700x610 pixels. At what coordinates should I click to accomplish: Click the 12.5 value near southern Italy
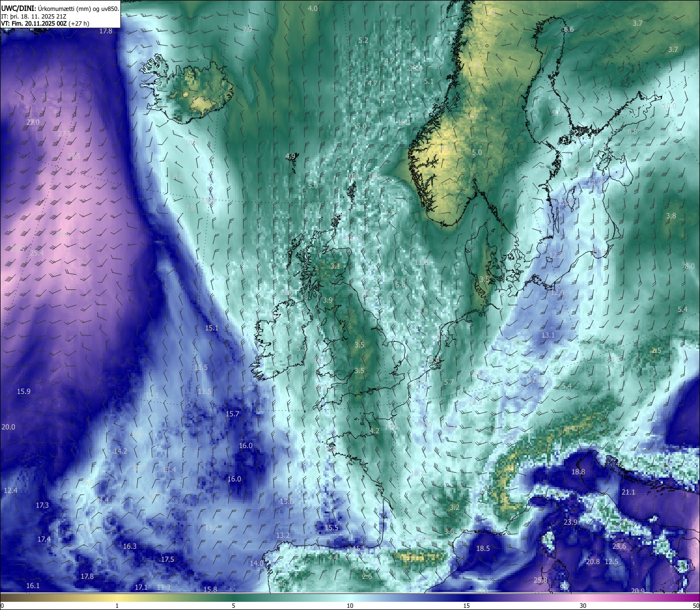(611, 561)
